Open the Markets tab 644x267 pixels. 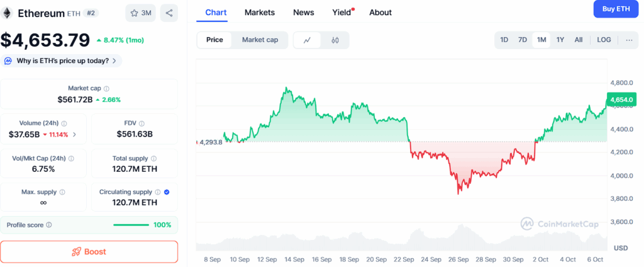[x=259, y=13]
